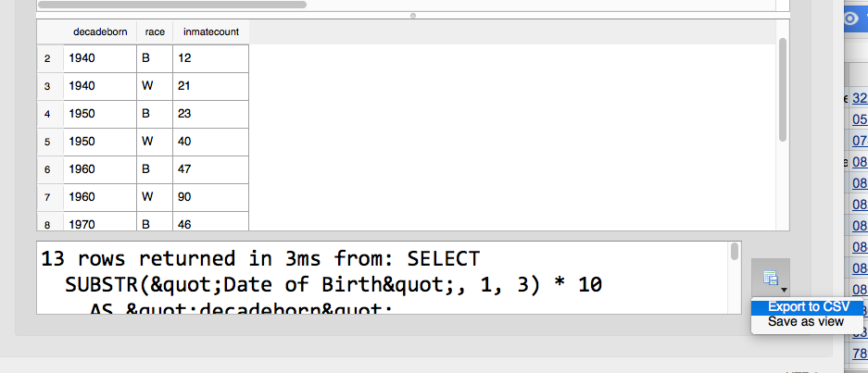The height and width of the screenshot is (373, 868).
Task: Click the pane splitter dot handle
Action: tap(413, 16)
